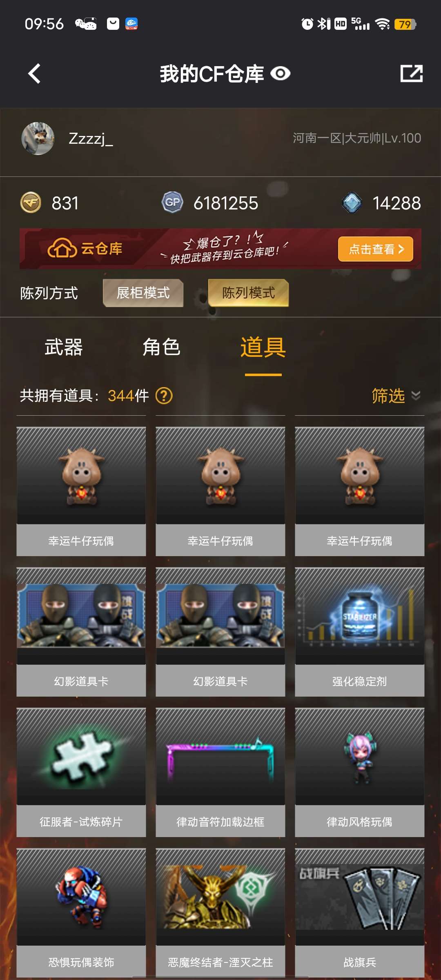Tap the chevron next to 筛选
441x980 pixels.
coord(416,396)
